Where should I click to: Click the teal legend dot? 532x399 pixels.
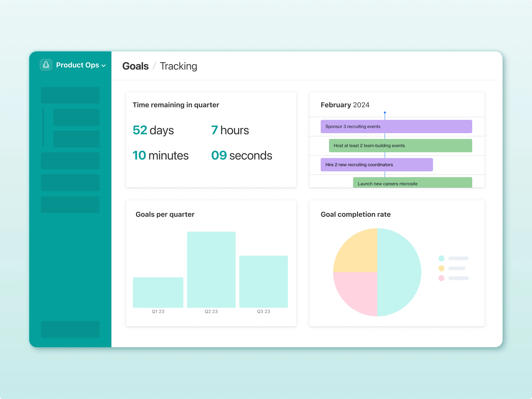[441, 258]
